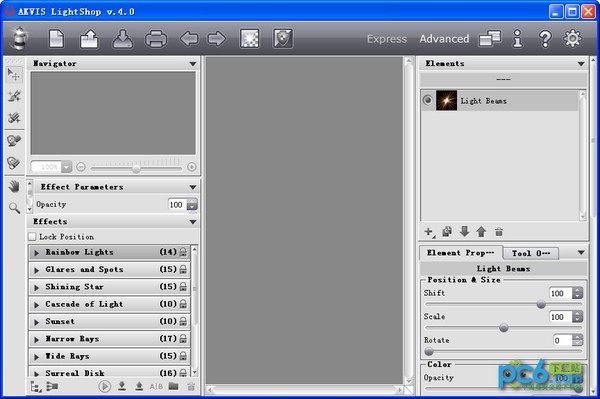This screenshot has width=600, height=399.
Task: Select the Zoom magnifier tool
Action: [x=14, y=208]
